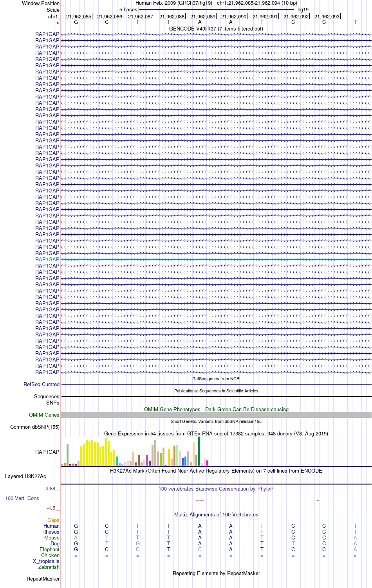Click the -4.5 PhyloP lower value
372x588 pixels.
[51, 508]
